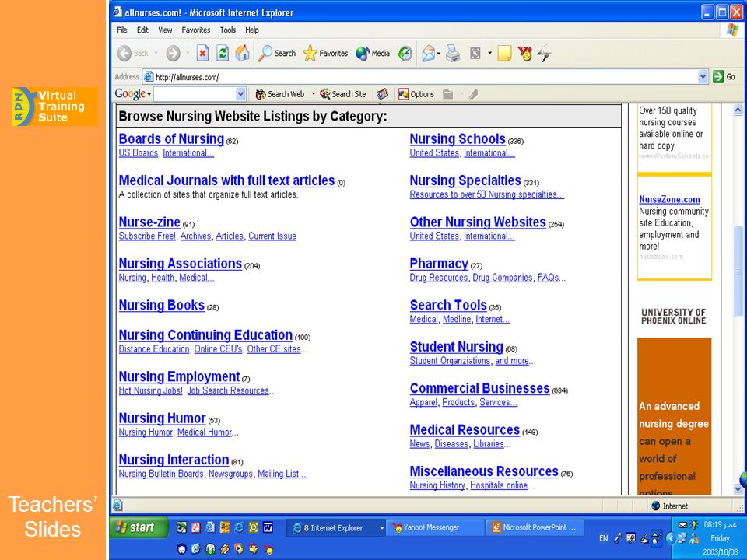The image size is (747, 560).
Task: Open the Media pane button
Action: point(373,54)
